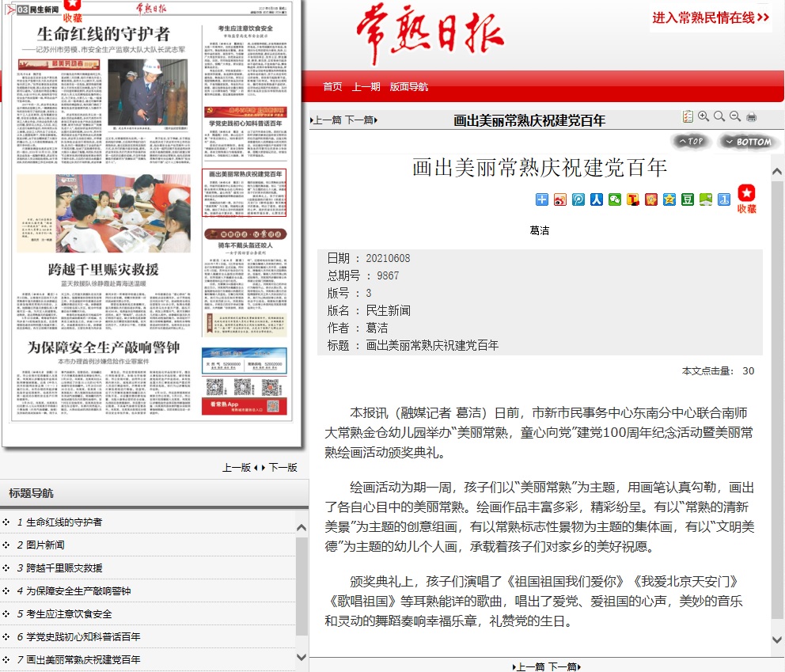This screenshot has width=785, height=672.
Task: Jump to page top with TOP button
Action: pyautogui.click(x=690, y=142)
